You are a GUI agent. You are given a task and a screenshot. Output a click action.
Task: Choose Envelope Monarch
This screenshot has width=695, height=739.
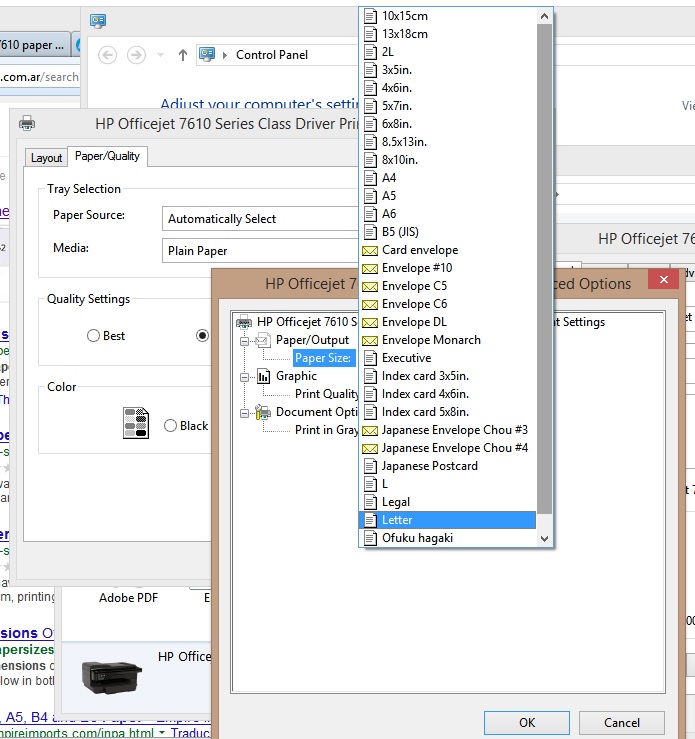[448, 340]
